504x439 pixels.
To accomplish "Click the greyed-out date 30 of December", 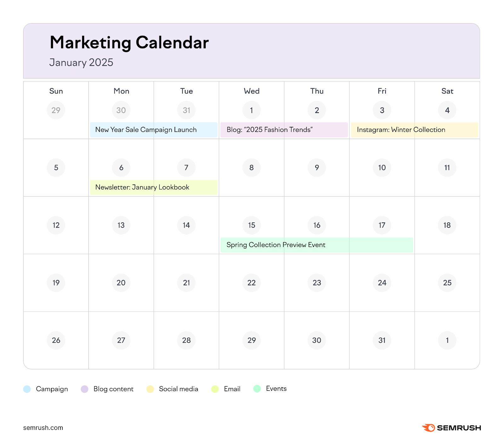I will pyautogui.click(x=121, y=110).
